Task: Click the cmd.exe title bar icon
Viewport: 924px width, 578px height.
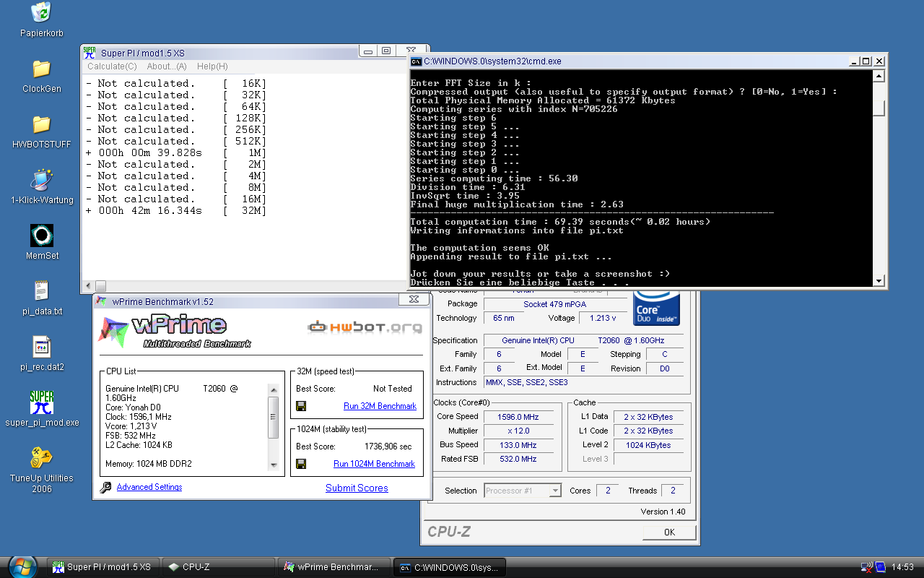Action: click(417, 61)
